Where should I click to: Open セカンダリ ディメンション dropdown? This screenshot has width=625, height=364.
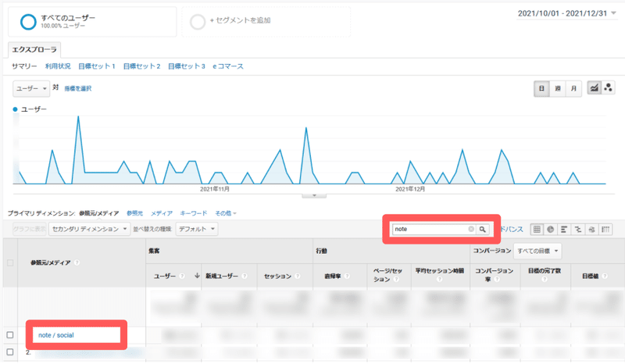click(x=89, y=229)
